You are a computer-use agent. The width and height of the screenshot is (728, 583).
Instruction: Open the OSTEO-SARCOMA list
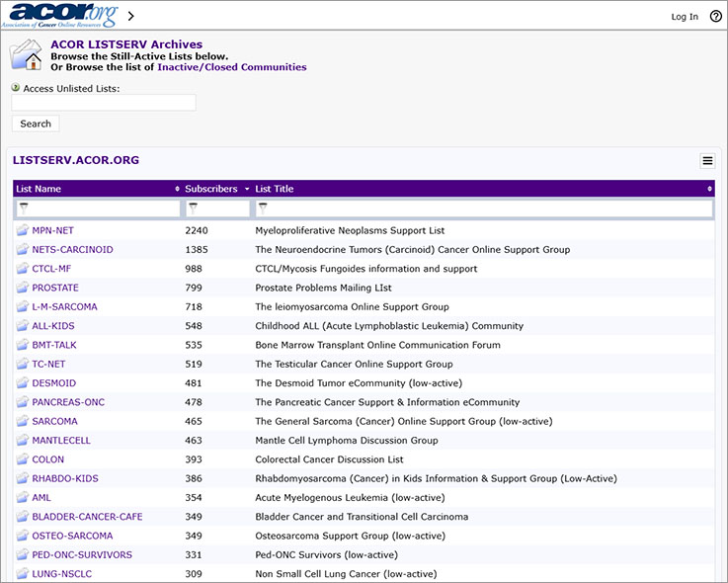pos(72,536)
